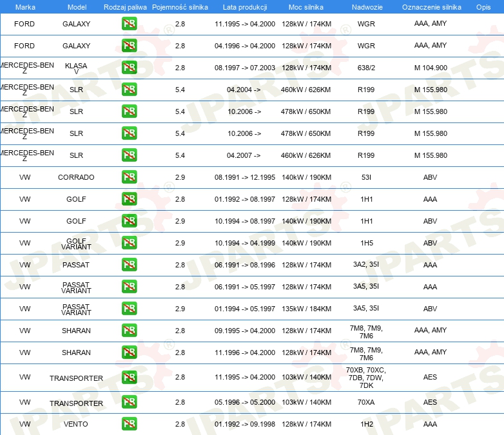Click date range 01.1992 -> 08.1997
Viewport: 504px width, 435px height.
click(x=245, y=199)
